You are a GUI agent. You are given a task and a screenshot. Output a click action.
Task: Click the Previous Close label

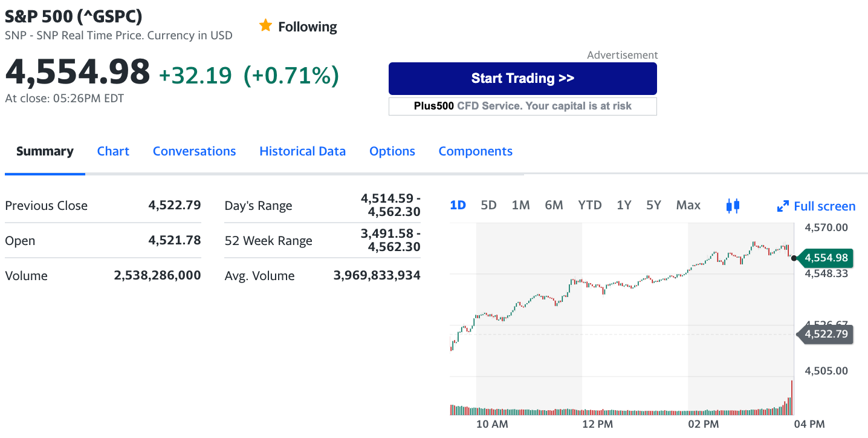46,206
